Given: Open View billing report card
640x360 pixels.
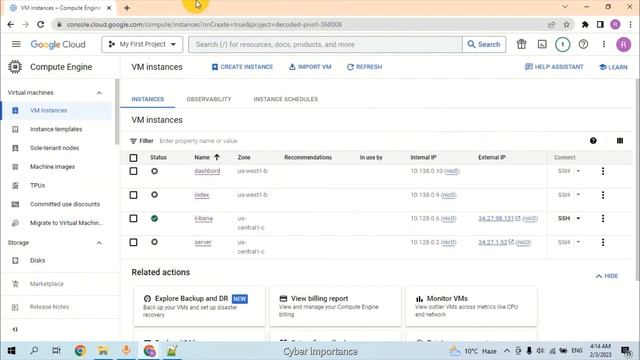Looking at the screenshot, I should tap(335, 307).
